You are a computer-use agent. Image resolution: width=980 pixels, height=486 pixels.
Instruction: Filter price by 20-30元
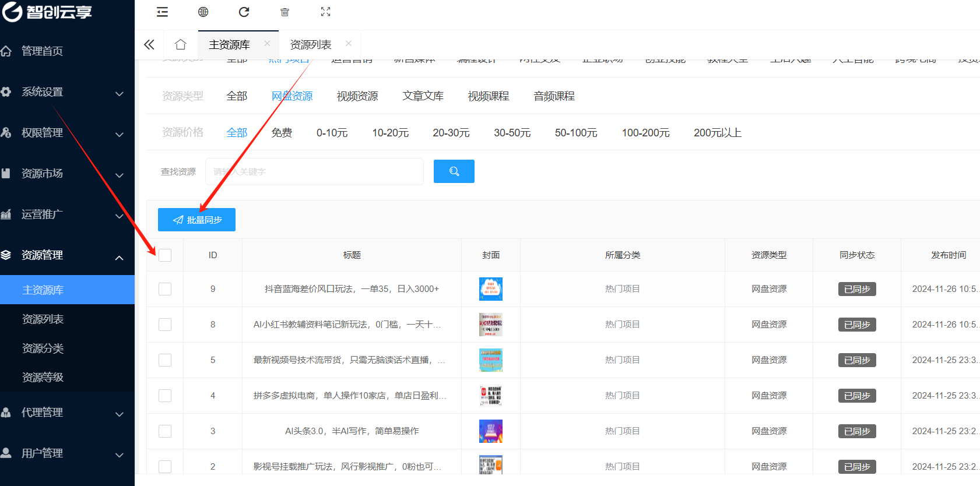click(x=451, y=133)
